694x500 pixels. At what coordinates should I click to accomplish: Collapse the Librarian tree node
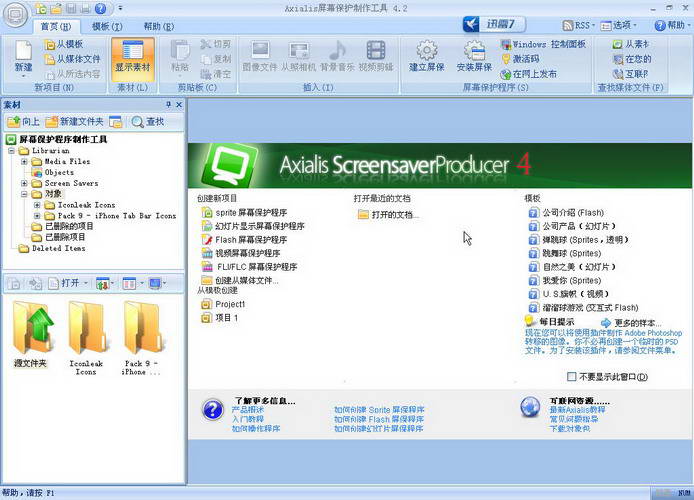click(12, 151)
